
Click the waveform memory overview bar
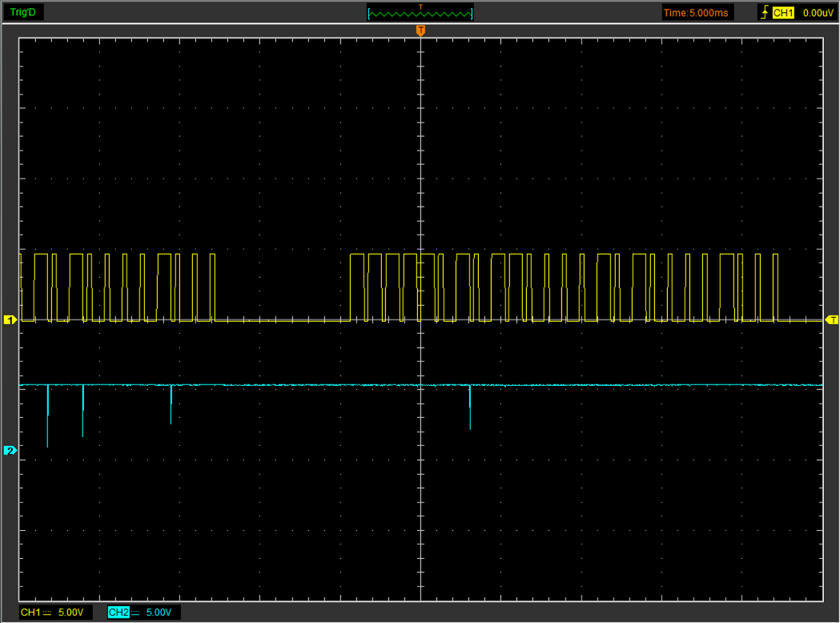coord(420,13)
